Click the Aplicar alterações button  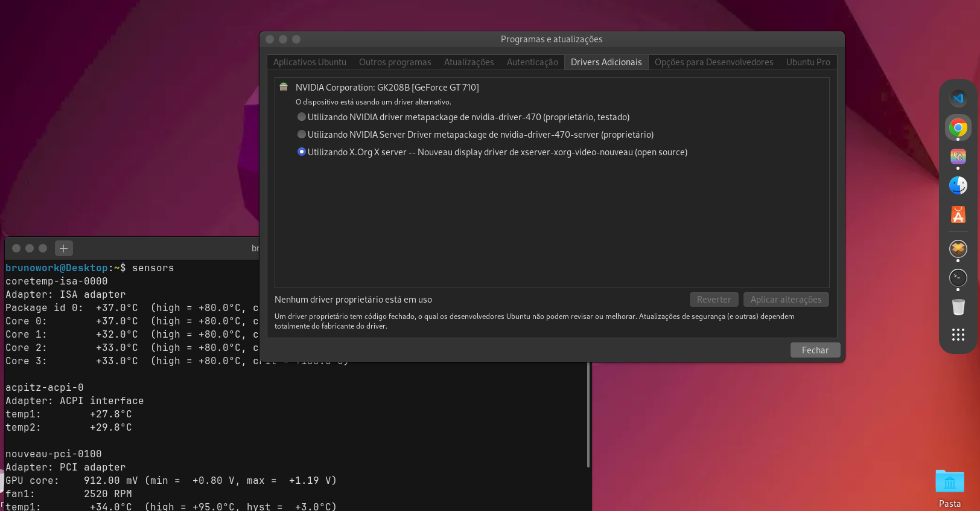[x=786, y=300]
